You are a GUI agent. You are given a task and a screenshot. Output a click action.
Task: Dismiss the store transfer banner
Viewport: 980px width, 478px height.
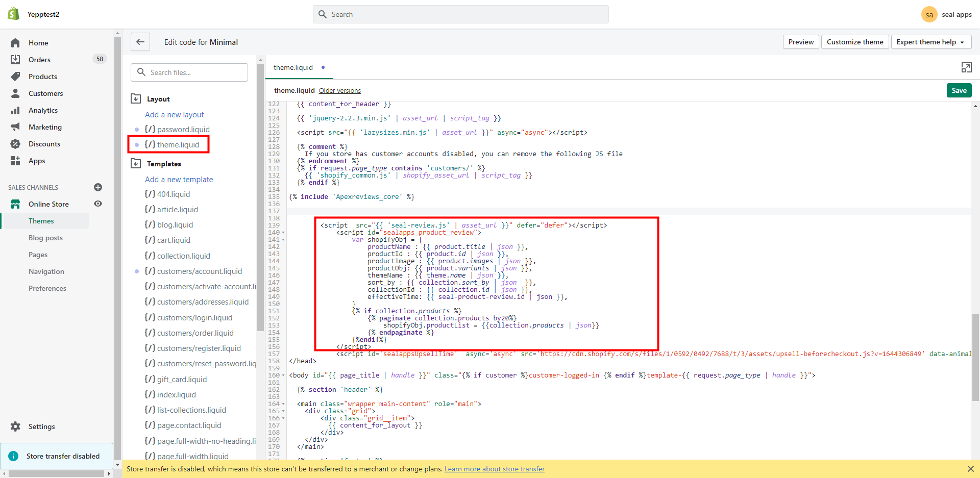970,469
